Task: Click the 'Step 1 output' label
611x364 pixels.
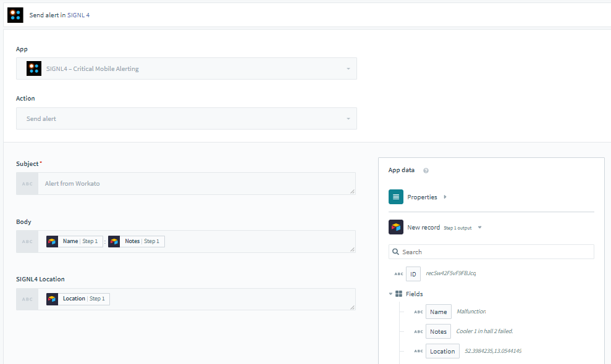Action: 457,228
